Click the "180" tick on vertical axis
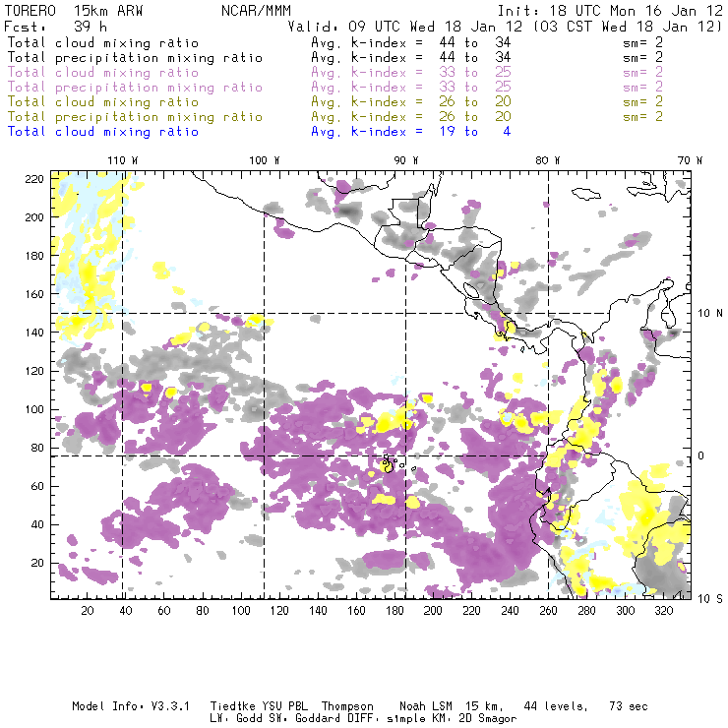The height and width of the screenshot is (728, 728). point(34,256)
